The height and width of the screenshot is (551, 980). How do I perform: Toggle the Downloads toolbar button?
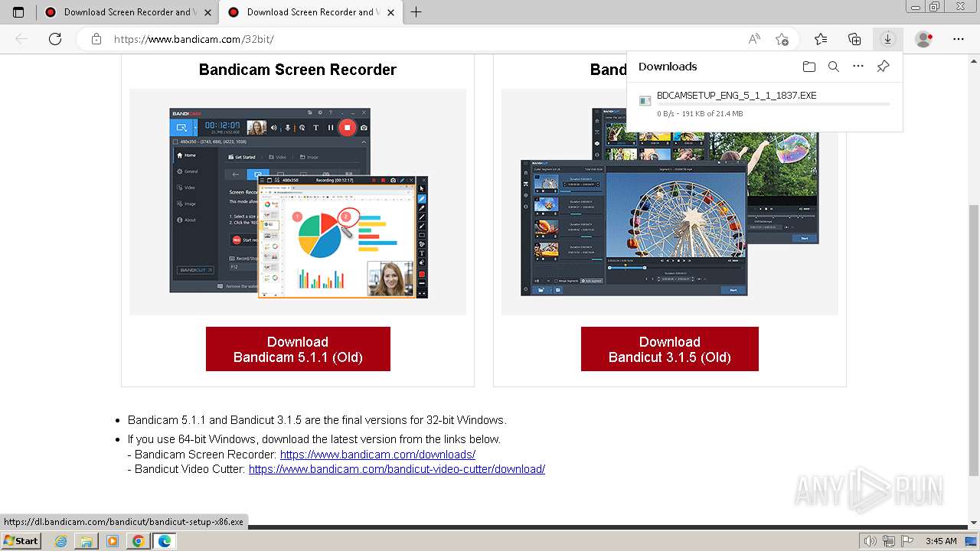point(887,39)
